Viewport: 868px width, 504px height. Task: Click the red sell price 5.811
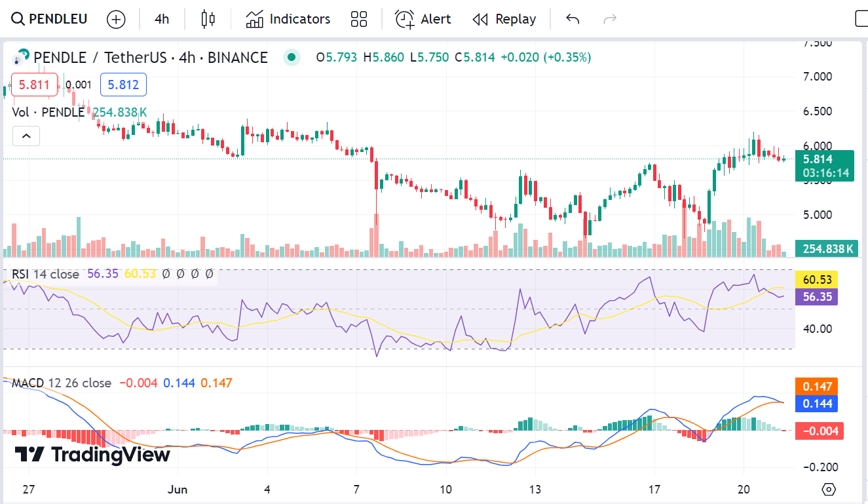33,85
